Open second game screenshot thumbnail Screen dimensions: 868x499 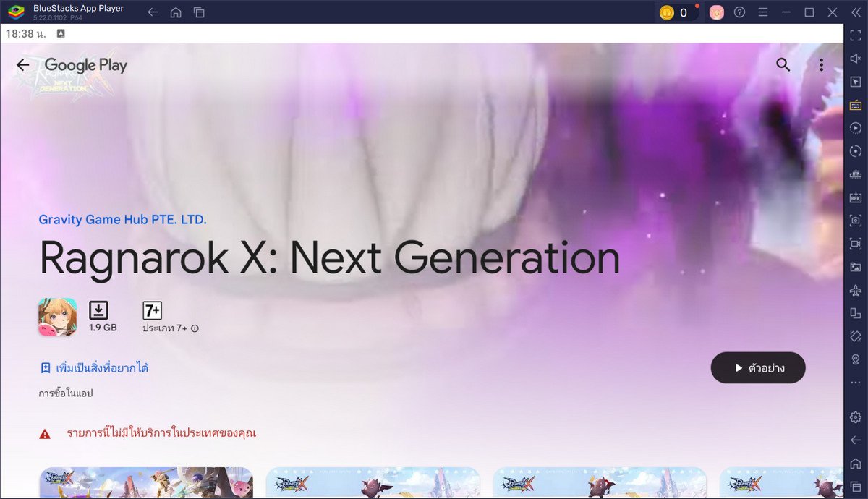click(x=373, y=482)
